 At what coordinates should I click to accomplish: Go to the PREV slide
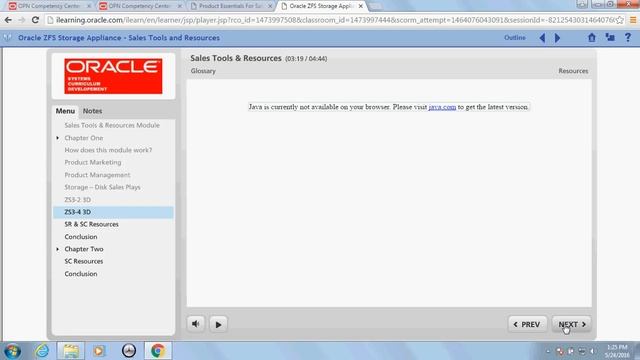coord(527,324)
